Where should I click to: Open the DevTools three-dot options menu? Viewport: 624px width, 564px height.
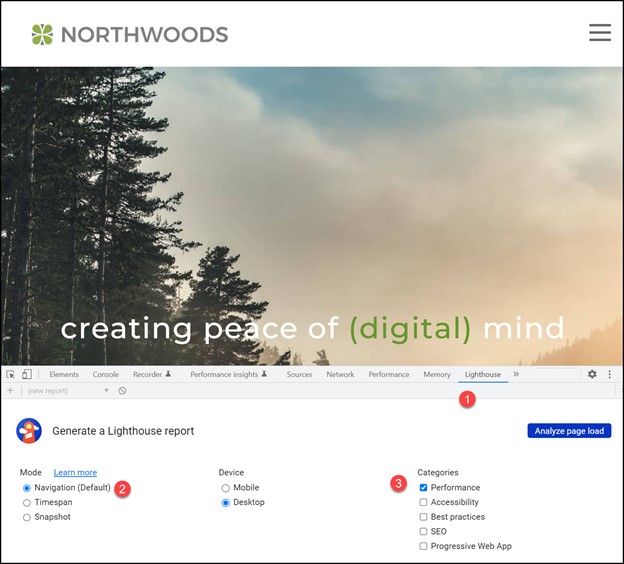pos(609,374)
